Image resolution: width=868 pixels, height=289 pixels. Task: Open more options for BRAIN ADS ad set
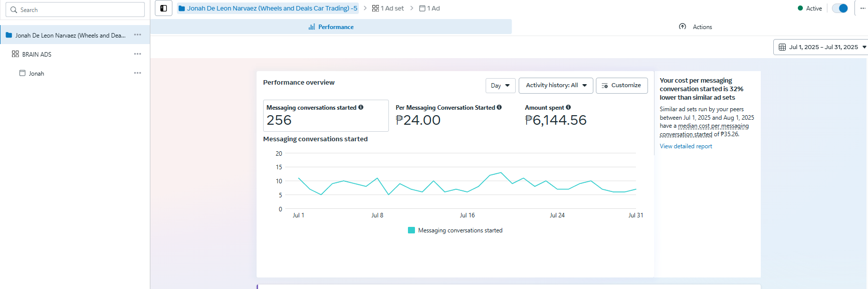(x=137, y=54)
